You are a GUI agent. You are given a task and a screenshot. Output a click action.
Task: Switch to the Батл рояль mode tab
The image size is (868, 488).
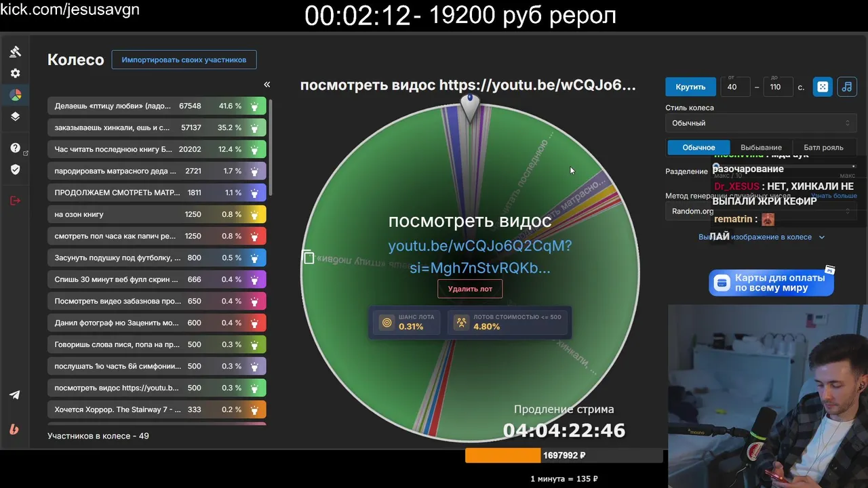click(823, 147)
